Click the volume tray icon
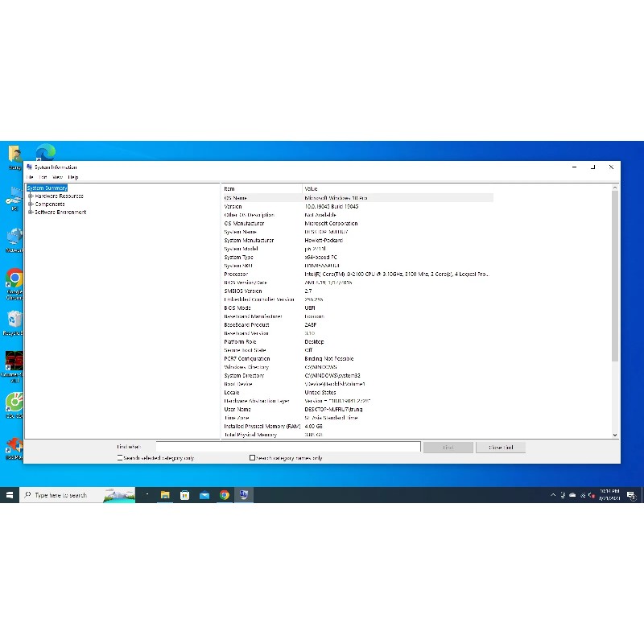Viewport: 644px width, 644px height. coord(592,495)
